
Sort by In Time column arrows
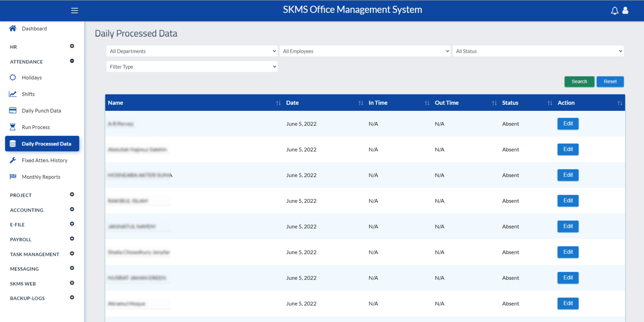click(x=427, y=103)
